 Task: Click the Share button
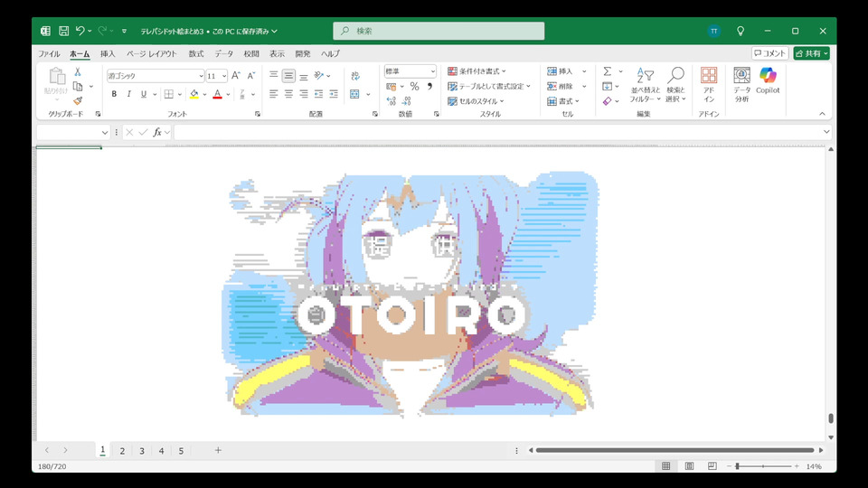[x=812, y=53]
